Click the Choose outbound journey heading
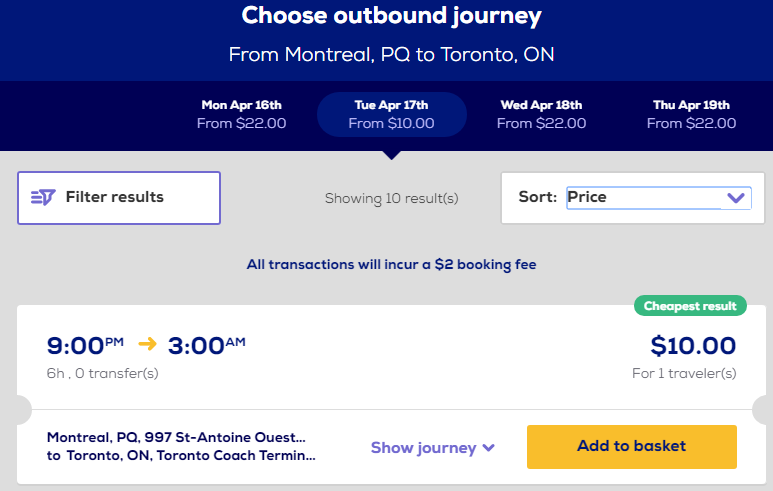 391,16
